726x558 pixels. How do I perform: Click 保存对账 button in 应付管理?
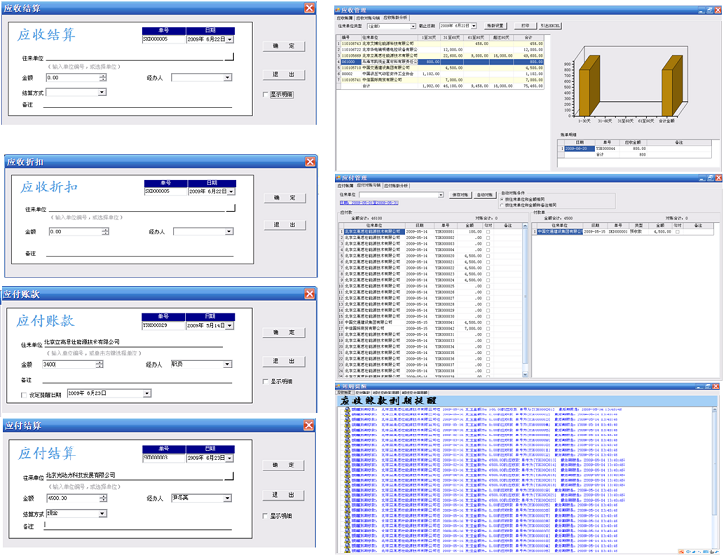[460, 195]
